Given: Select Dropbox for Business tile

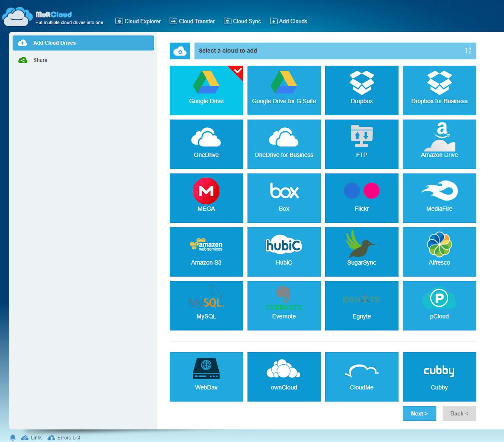Looking at the screenshot, I should point(439,90).
